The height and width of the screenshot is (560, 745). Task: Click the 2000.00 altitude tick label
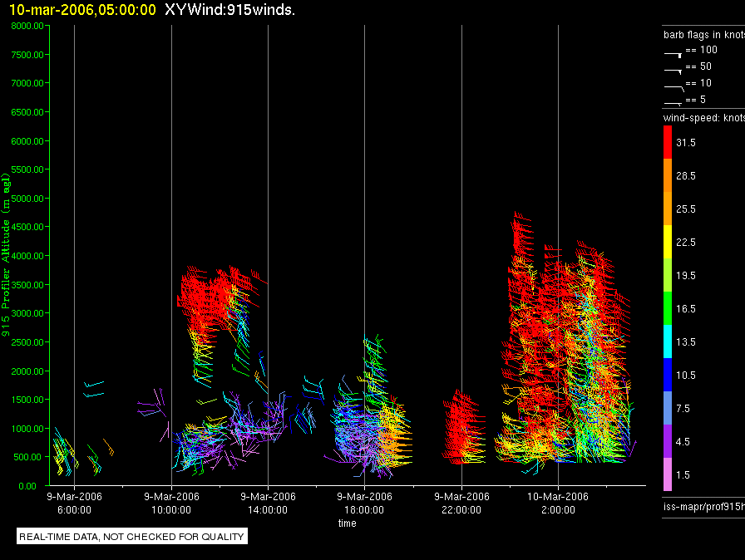click(x=27, y=371)
